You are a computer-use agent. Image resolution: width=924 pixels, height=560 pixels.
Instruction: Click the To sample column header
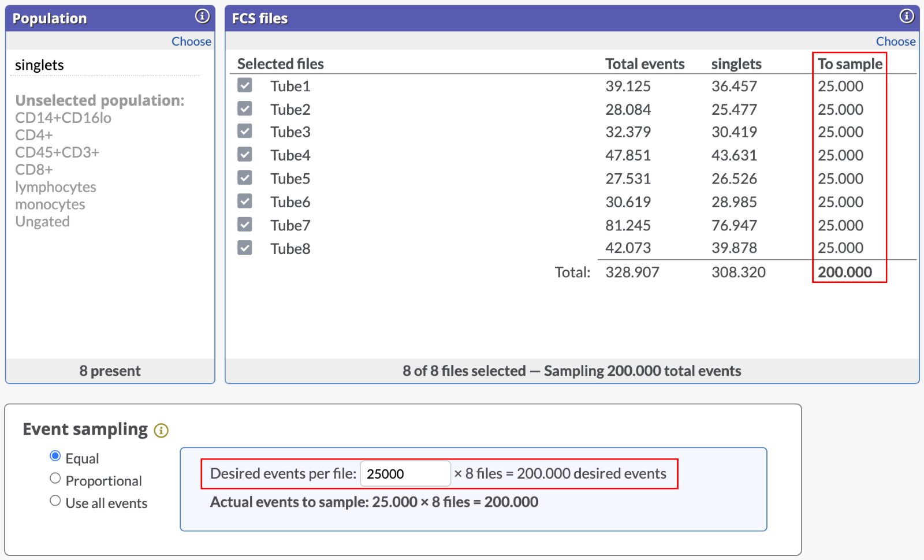click(850, 64)
